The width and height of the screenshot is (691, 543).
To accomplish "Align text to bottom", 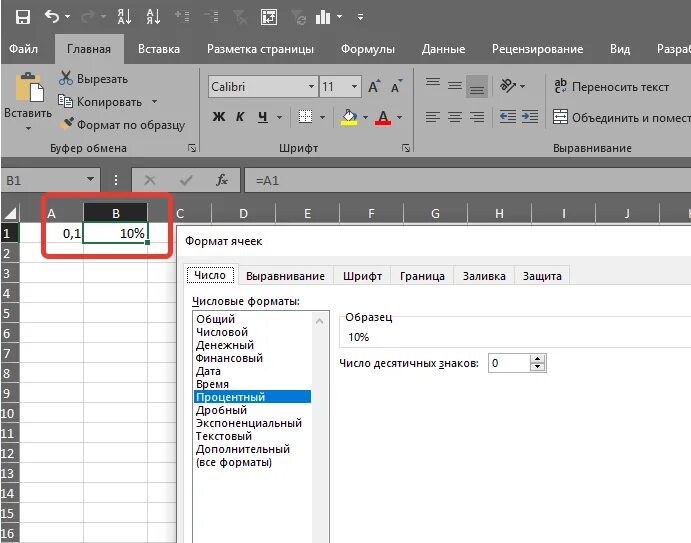I will point(477,86).
